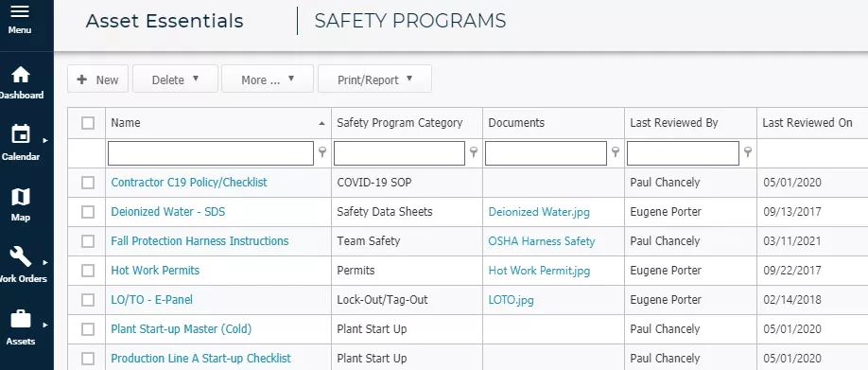Go to Dashboard home icon

(x=21, y=76)
